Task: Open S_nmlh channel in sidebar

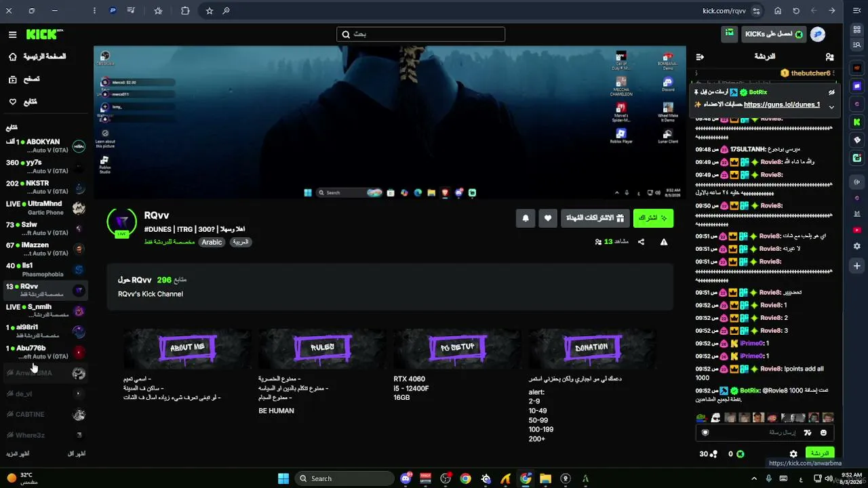Action: point(46,311)
